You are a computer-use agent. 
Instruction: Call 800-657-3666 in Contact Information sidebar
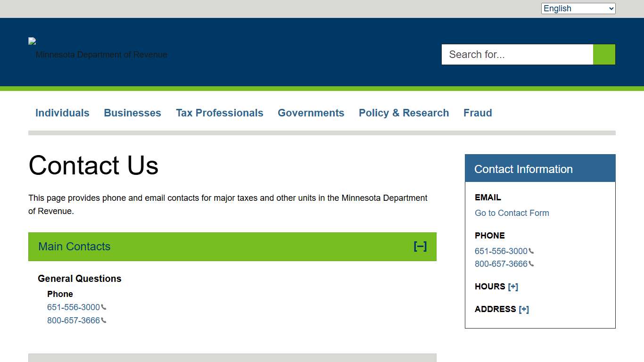click(x=501, y=264)
